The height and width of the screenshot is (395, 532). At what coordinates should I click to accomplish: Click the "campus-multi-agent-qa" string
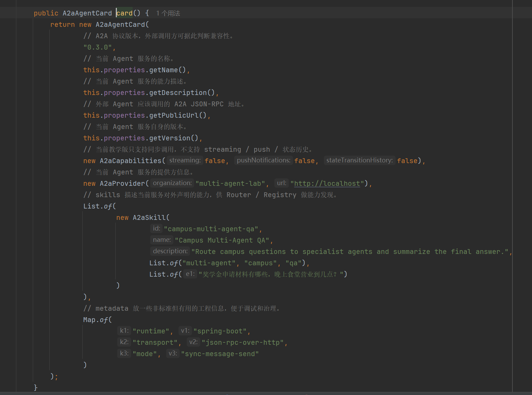point(211,229)
